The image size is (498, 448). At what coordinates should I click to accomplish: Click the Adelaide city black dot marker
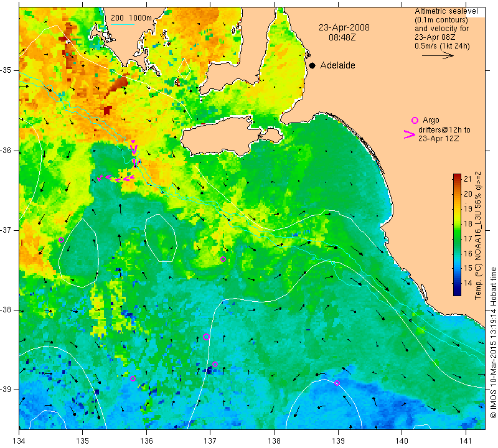pyautogui.click(x=312, y=66)
